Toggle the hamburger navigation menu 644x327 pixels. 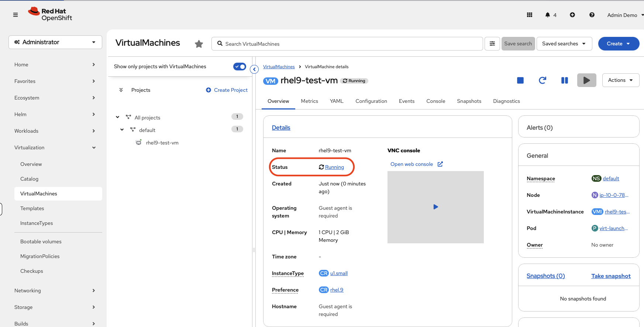[x=16, y=15]
